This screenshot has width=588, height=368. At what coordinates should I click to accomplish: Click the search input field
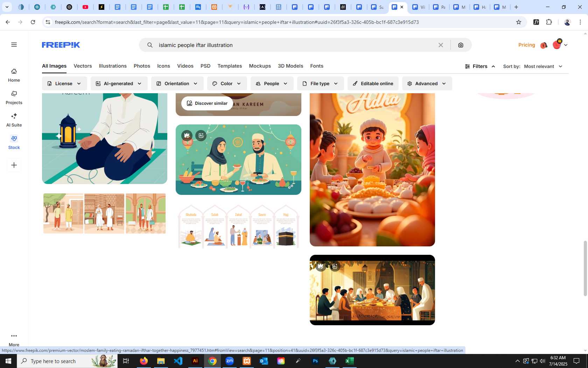click(x=296, y=45)
